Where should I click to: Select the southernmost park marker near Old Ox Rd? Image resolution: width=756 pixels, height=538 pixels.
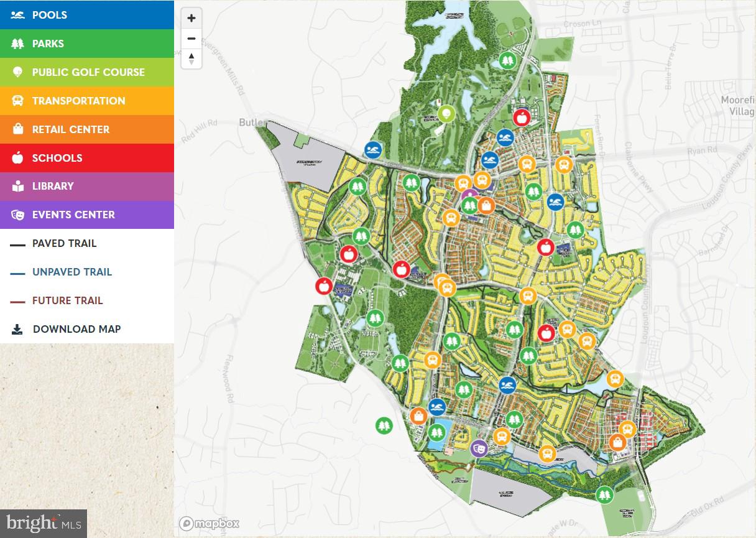pos(604,495)
